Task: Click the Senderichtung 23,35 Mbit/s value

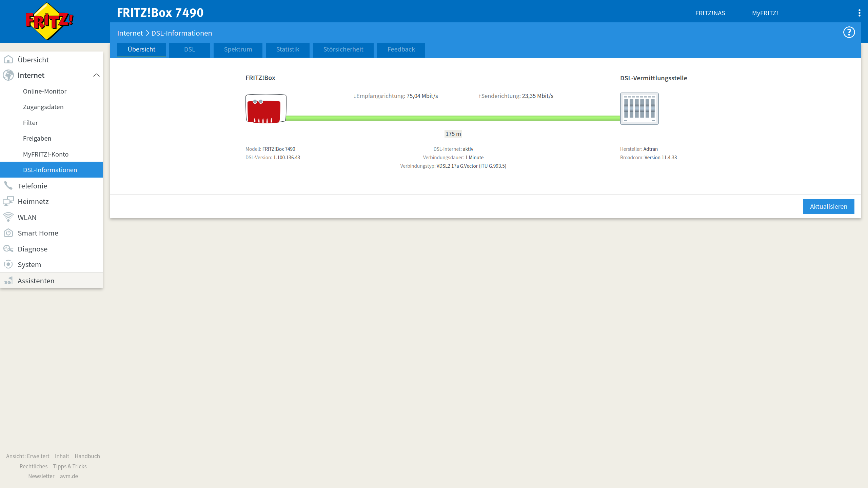Action: tap(538, 96)
